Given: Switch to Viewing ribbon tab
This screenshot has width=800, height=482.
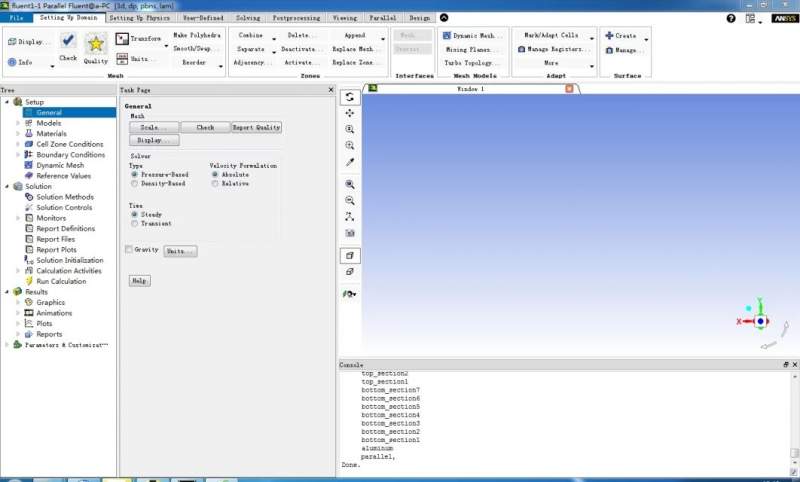Looking at the screenshot, I should (x=345, y=18).
